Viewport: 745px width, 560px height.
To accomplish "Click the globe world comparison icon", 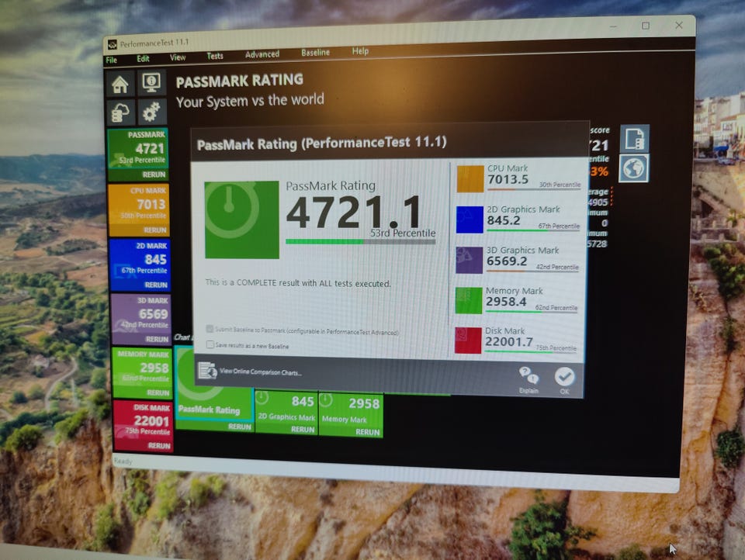I will point(634,168).
